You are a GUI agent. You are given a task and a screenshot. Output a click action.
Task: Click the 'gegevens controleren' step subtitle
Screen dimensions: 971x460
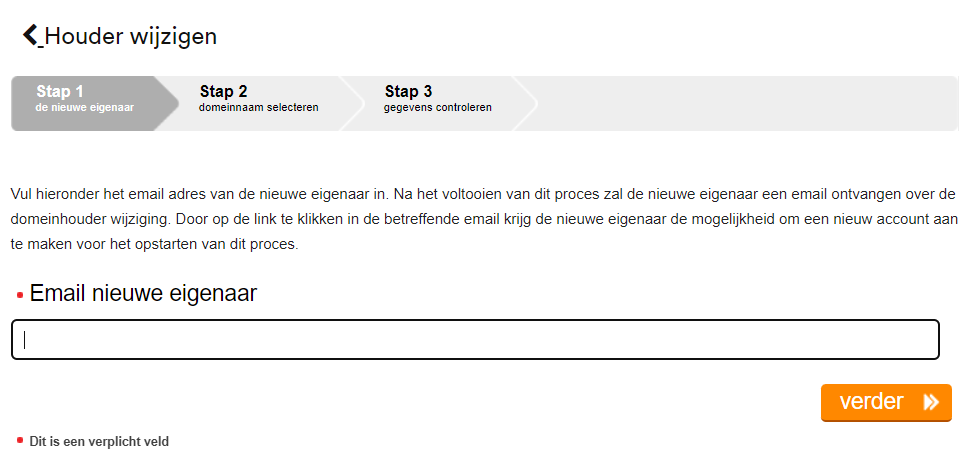coord(438,108)
